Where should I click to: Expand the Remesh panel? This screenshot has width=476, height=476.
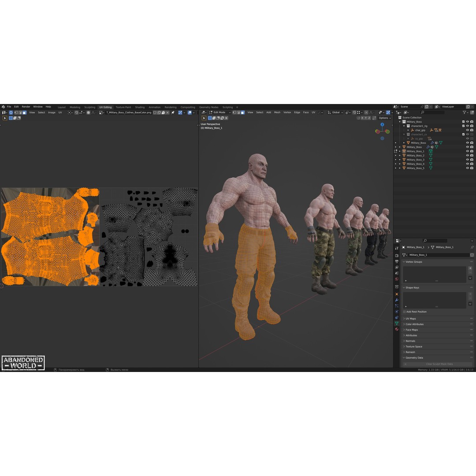tap(438, 352)
